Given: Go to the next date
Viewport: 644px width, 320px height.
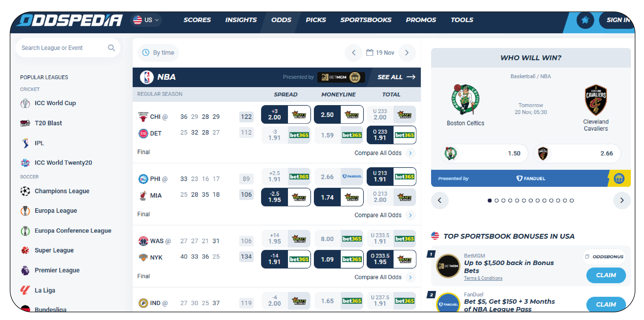Looking at the screenshot, I should click(x=407, y=52).
